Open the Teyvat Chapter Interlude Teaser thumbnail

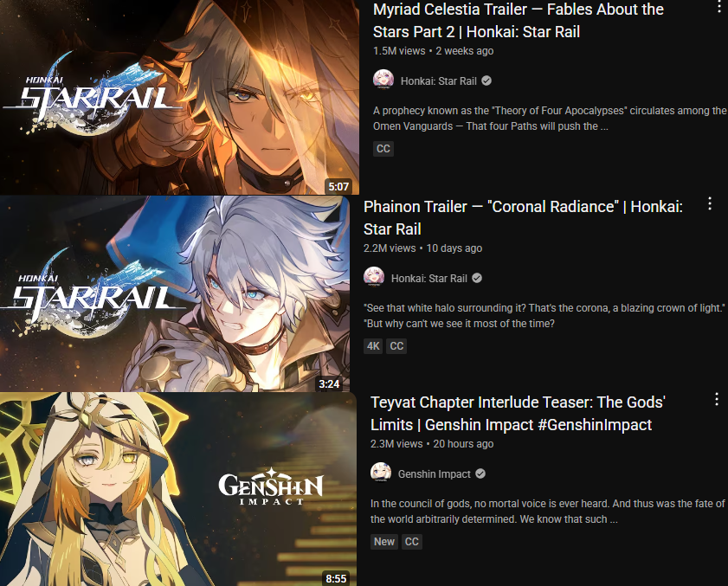[178, 489]
